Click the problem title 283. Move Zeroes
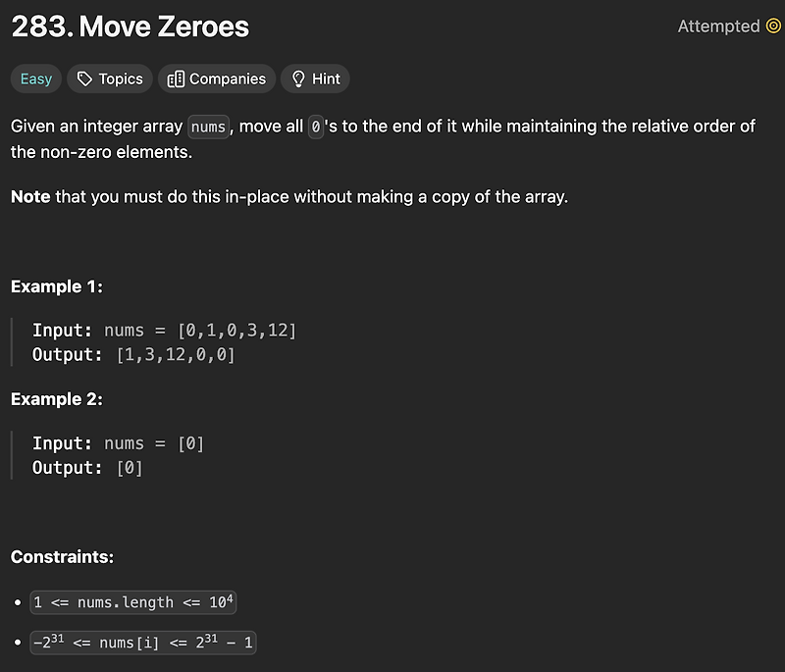Screen dimensions: 785x672 [130, 27]
